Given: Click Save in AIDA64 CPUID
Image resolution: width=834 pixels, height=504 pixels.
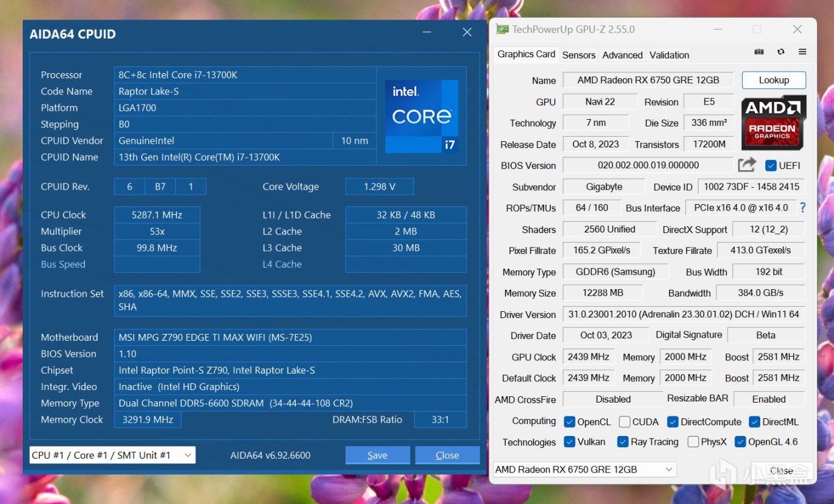Looking at the screenshot, I should [378, 455].
